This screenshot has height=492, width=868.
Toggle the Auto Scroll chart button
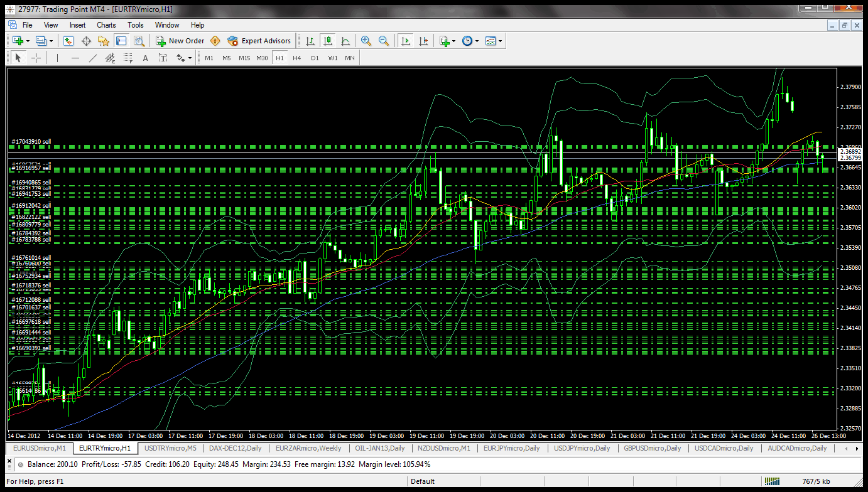point(406,41)
